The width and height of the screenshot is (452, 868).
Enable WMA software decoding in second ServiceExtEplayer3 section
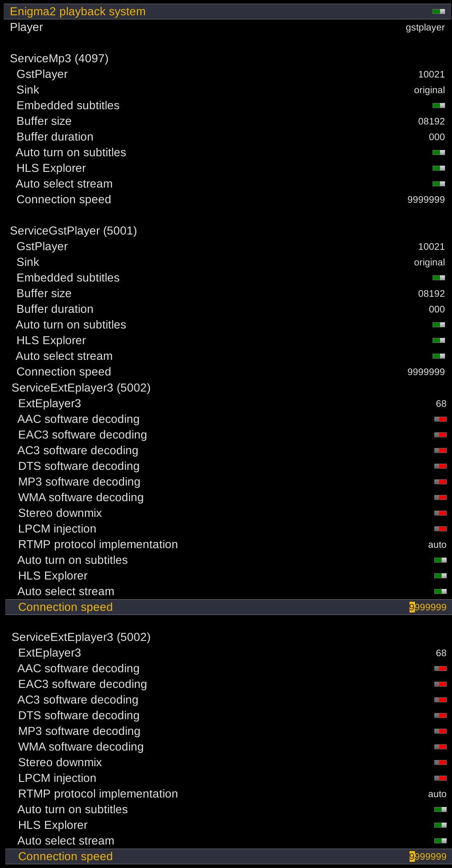(440, 747)
